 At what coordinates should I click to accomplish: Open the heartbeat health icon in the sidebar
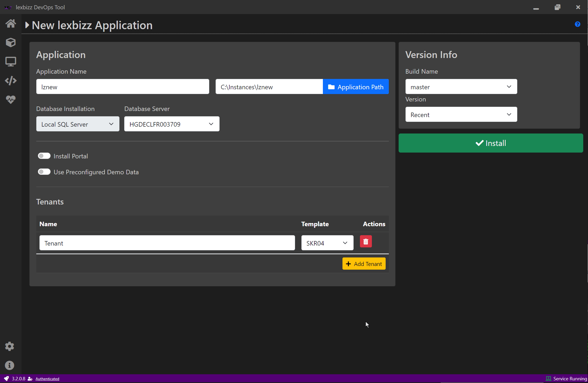click(x=11, y=100)
